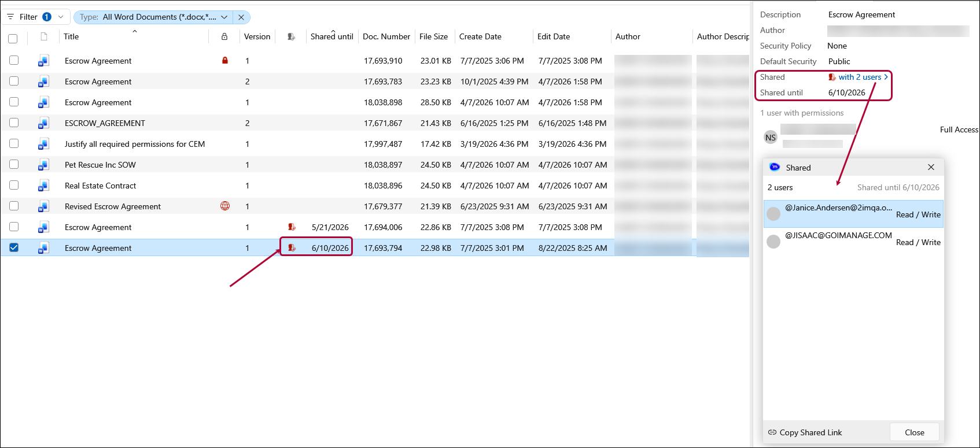Viewport: 980px width, 448px height.
Task: Click the lock column header icon
Action: (224, 36)
